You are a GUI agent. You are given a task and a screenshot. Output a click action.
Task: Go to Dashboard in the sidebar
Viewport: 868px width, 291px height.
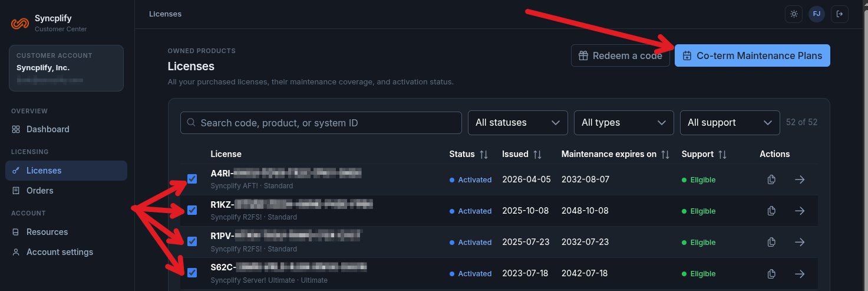point(66,129)
